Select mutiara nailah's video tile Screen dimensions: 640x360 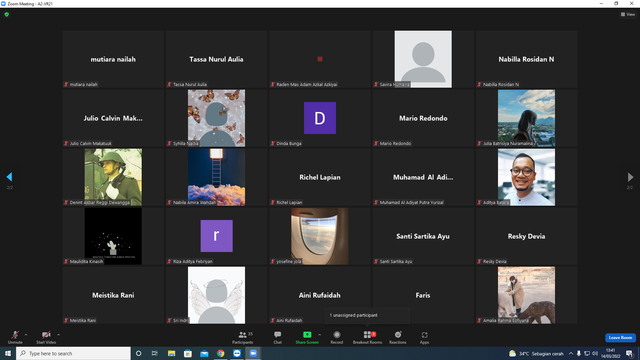pos(113,59)
